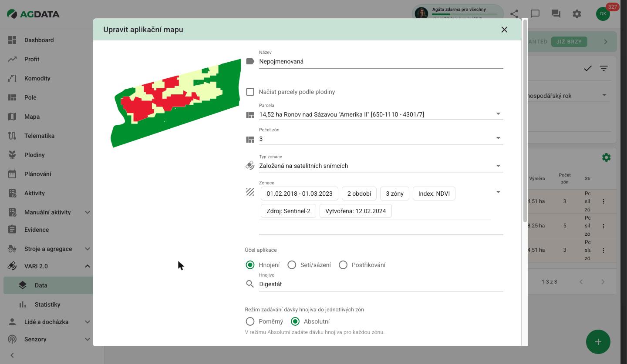627x364 pixels.
Task: Click the share icon in top bar
Action: [x=514, y=14]
